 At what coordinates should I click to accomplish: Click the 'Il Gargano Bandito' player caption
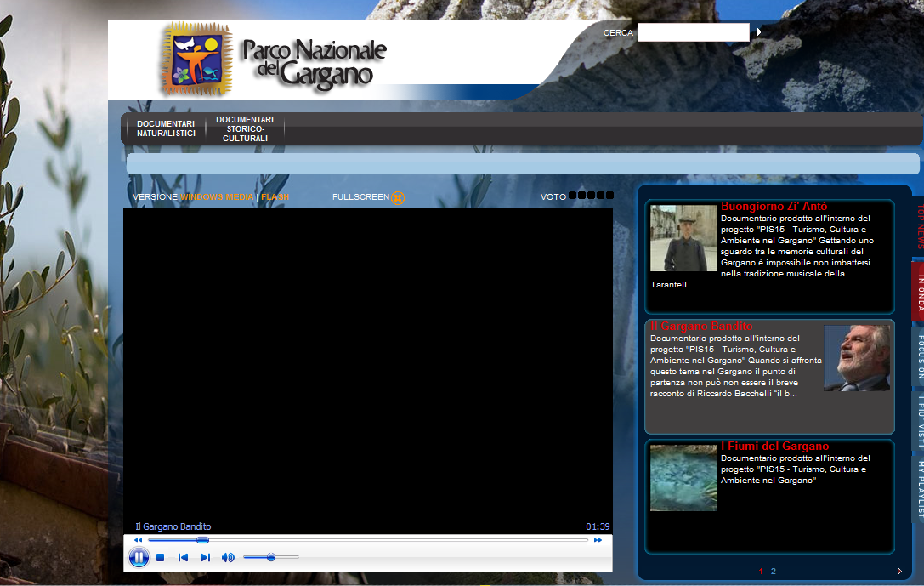pyautogui.click(x=173, y=526)
